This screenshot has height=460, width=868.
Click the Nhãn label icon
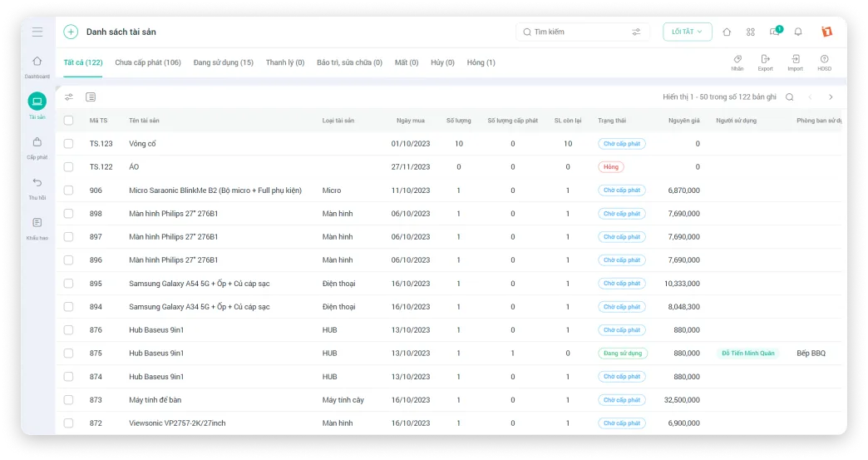click(737, 62)
